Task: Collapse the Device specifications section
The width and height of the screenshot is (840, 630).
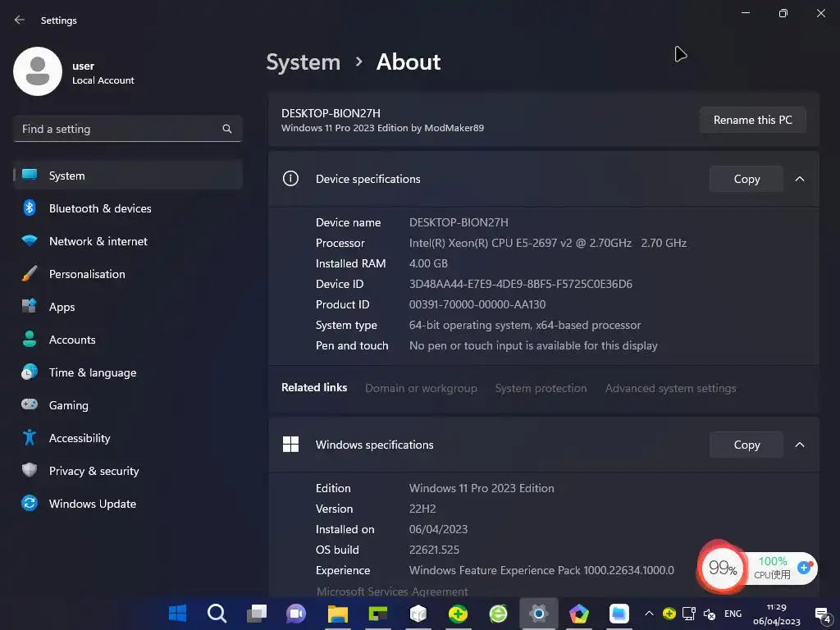Action: click(799, 179)
